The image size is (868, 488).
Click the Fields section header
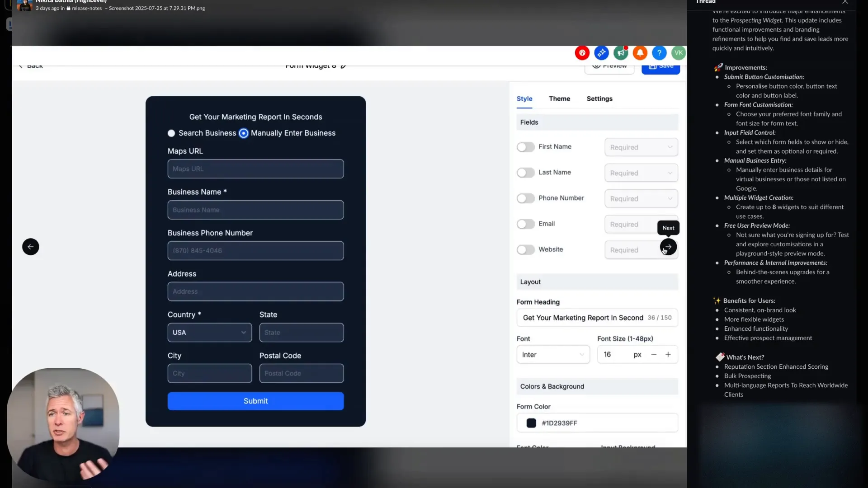tap(597, 122)
